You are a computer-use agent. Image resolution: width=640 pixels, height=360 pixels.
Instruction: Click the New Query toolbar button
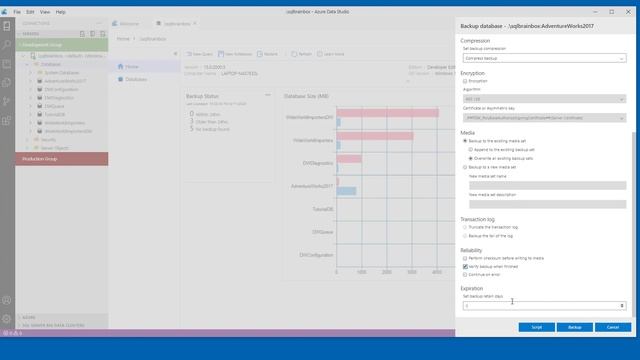pyautogui.click(x=199, y=54)
